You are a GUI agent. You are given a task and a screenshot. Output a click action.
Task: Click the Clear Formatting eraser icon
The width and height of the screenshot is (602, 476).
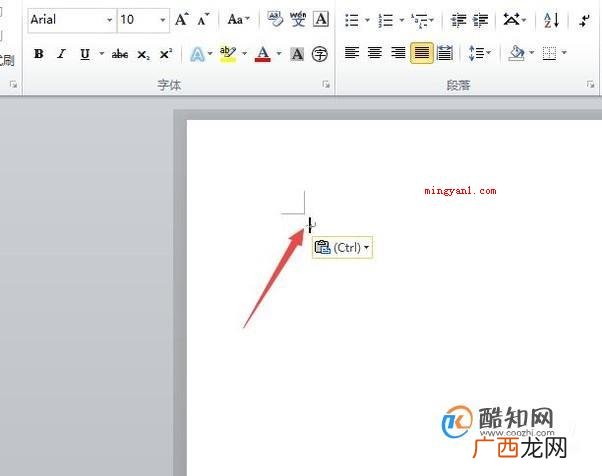(x=275, y=19)
